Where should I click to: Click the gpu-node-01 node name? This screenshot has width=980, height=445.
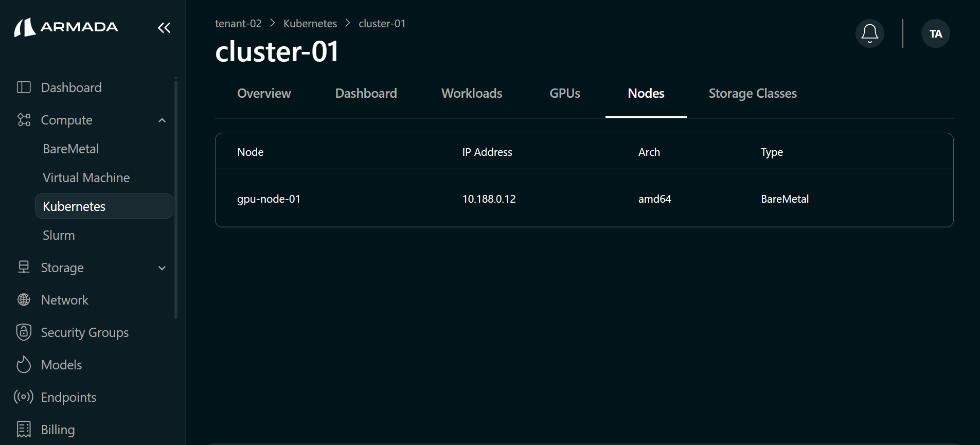(x=269, y=199)
